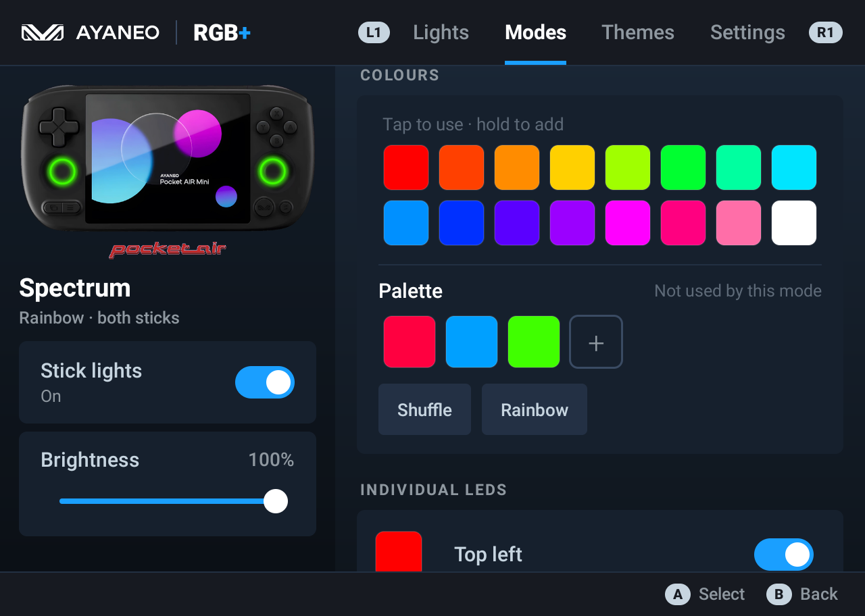Choose the indigo colour swatch
The image size is (865, 616).
pyautogui.click(x=517, y=223)
